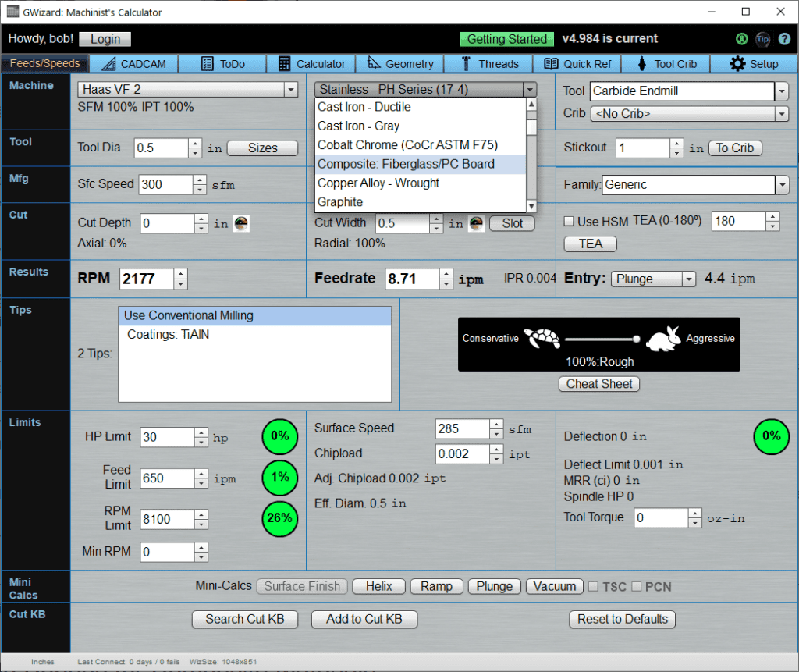Viewport: 799px width, 672px height.
Task: Switch to the Threads tab
Action: point(488,63)
